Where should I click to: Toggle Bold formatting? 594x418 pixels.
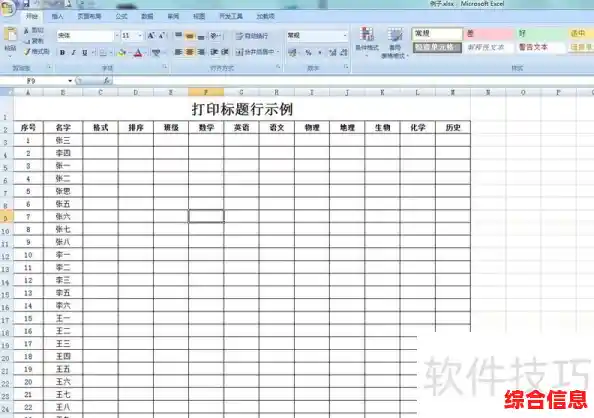click(62, 53)
